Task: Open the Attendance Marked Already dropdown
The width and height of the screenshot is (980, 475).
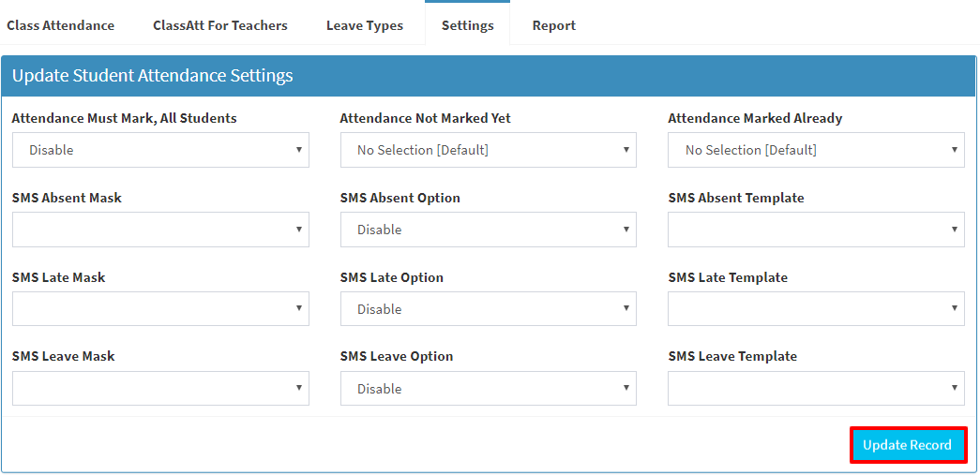Action: tap(816, 150)
